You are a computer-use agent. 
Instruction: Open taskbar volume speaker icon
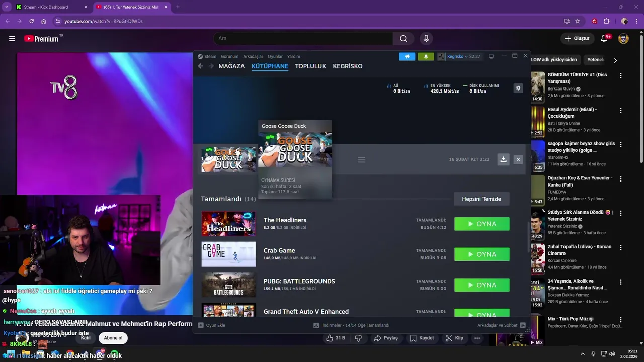(612, 354)
